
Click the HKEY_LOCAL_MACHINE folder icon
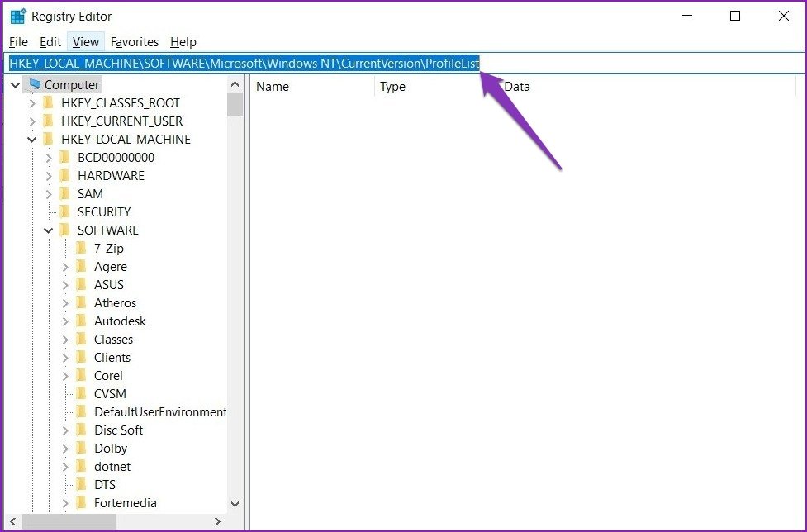point(49,139)
